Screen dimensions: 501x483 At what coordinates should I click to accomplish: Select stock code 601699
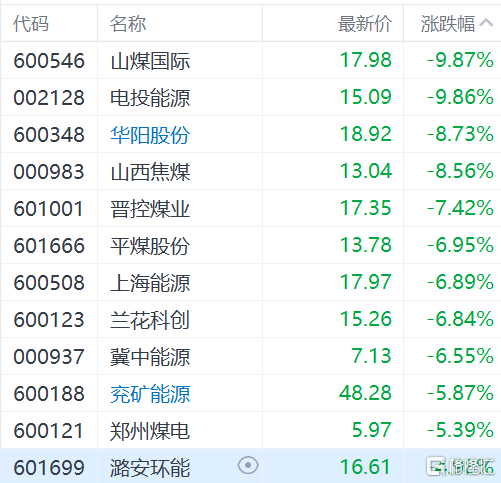click(49, 468)
